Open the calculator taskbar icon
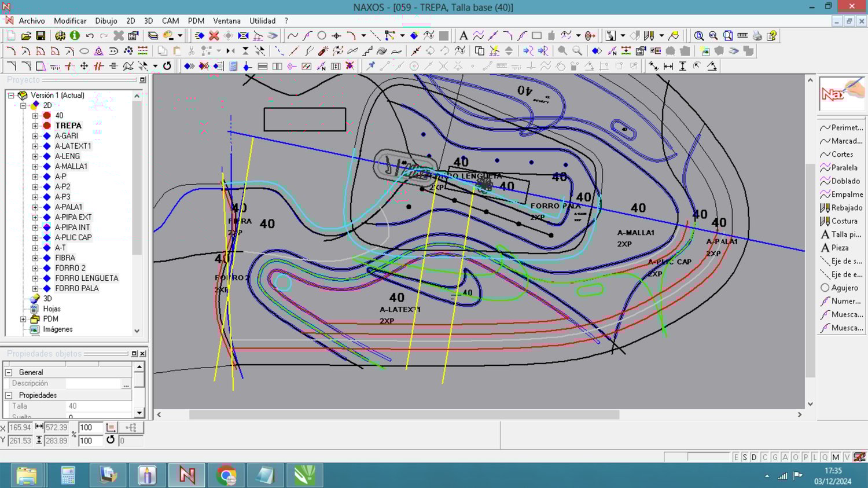Viewport: 868px width, 488px height. 68,475
